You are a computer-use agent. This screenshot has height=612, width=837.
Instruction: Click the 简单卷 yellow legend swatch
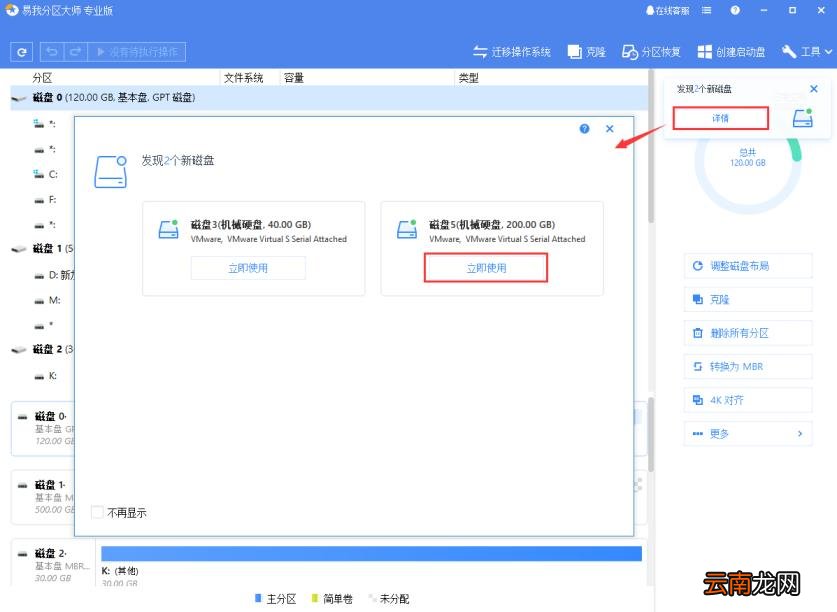coord(315,598)
